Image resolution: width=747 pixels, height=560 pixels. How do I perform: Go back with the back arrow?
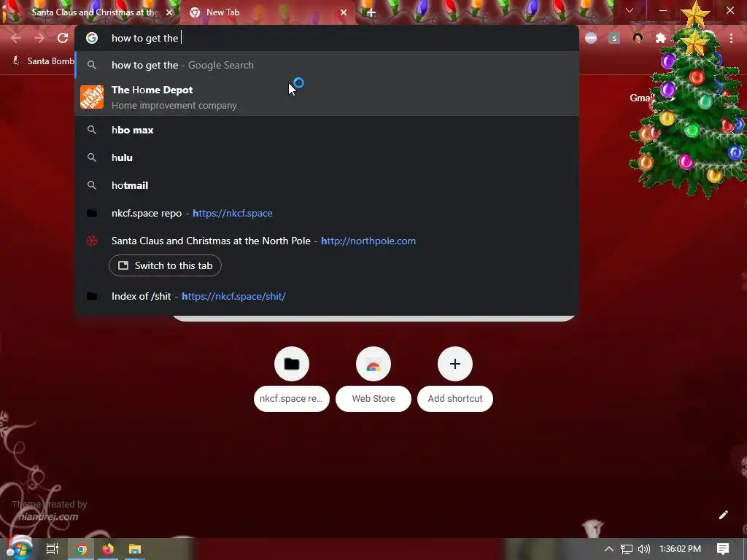(16, 38)
